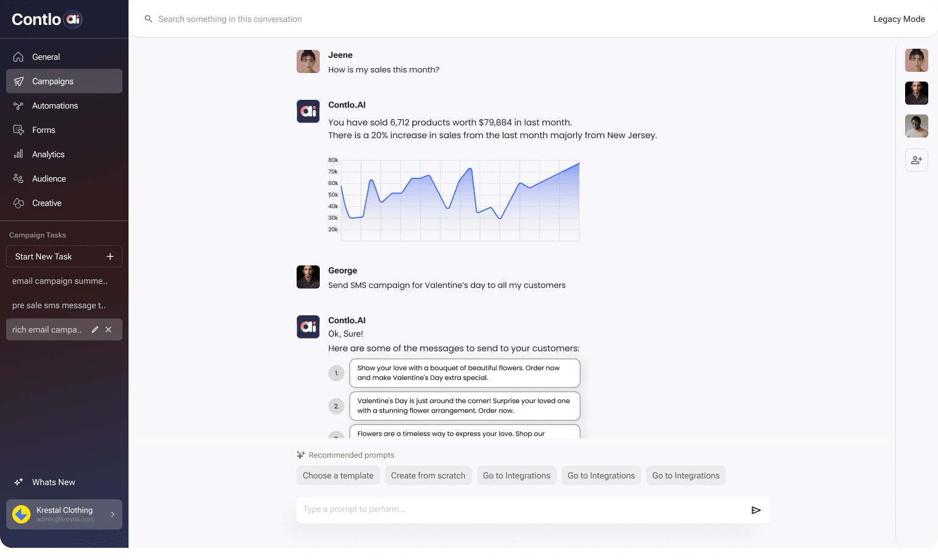Click the edit pencil on 'rich email campa..' task
Viewport: 938px width, 560px height.
coord(94,329)
